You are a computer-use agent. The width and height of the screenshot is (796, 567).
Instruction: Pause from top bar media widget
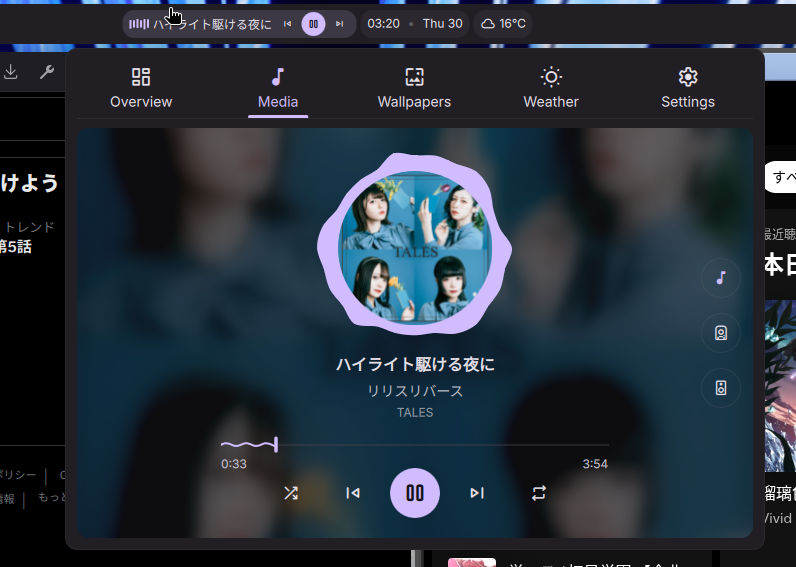(313, 24)
